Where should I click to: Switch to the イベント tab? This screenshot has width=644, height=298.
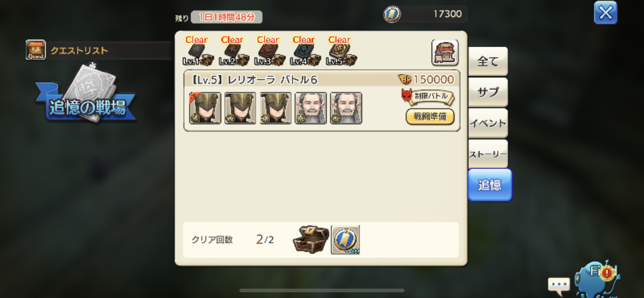pyautogui.click(x=488, y=123)
